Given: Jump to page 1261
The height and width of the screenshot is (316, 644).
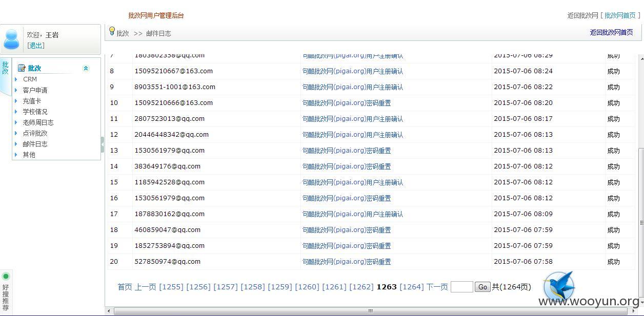Looking at the screenshot, I should (x=334, y=287).
